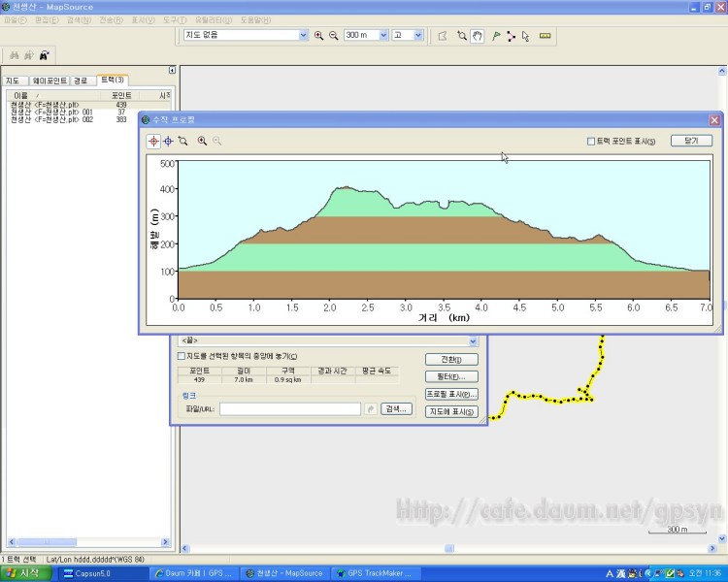The height and width of the screenshot is (582, 728).
Task: Select the yellow measure distance ruler tool
Action: click(546, 36)
